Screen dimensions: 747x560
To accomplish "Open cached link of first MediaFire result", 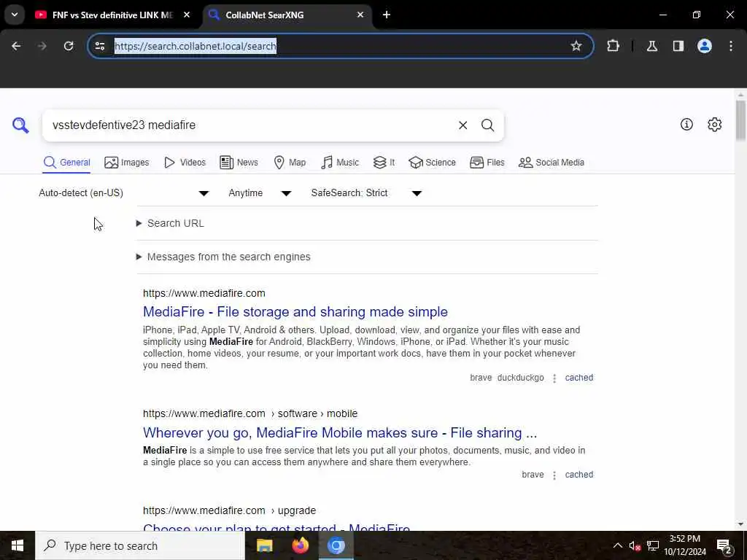I will tap(578, 378).
